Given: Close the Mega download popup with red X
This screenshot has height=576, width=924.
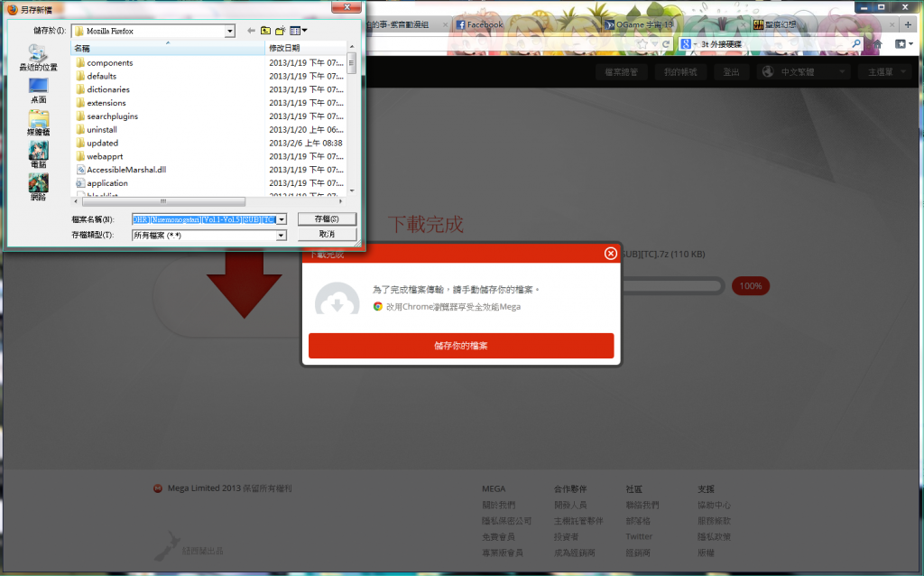Looking at the screenshot, I should click(611, 254).
